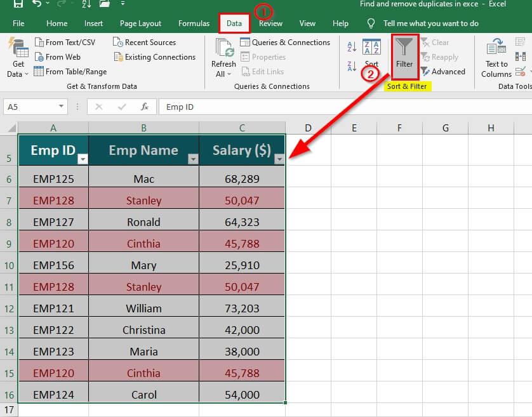Click the Tell me search field
The height and width of the screenshot is (417, 532).
[430, 23]
